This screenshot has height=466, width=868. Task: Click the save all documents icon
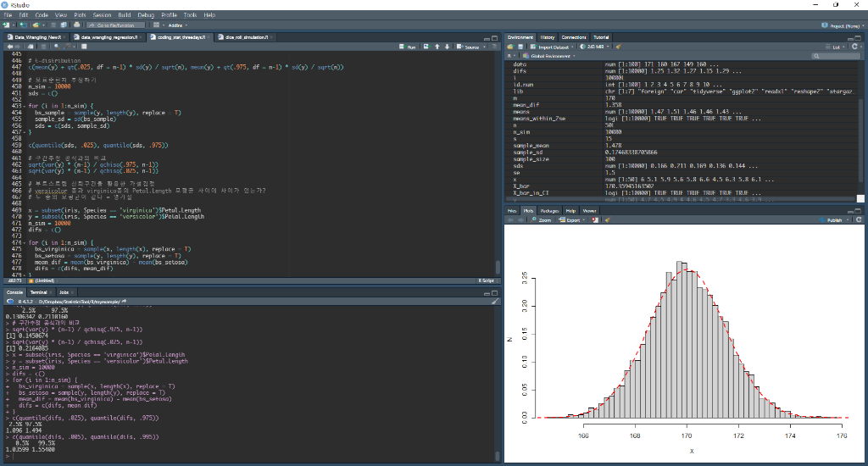tap(64, 25)
